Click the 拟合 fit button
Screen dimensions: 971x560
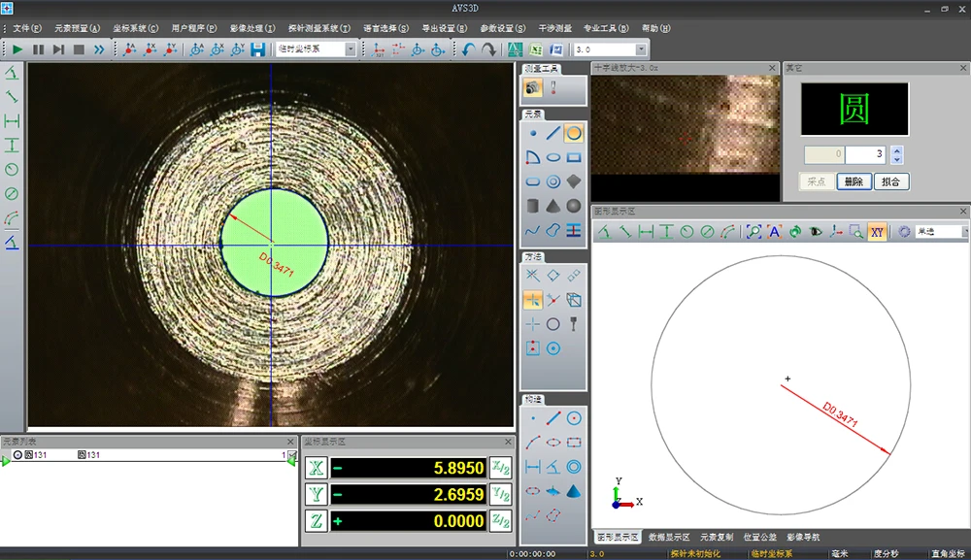click(x=890, y=181)
